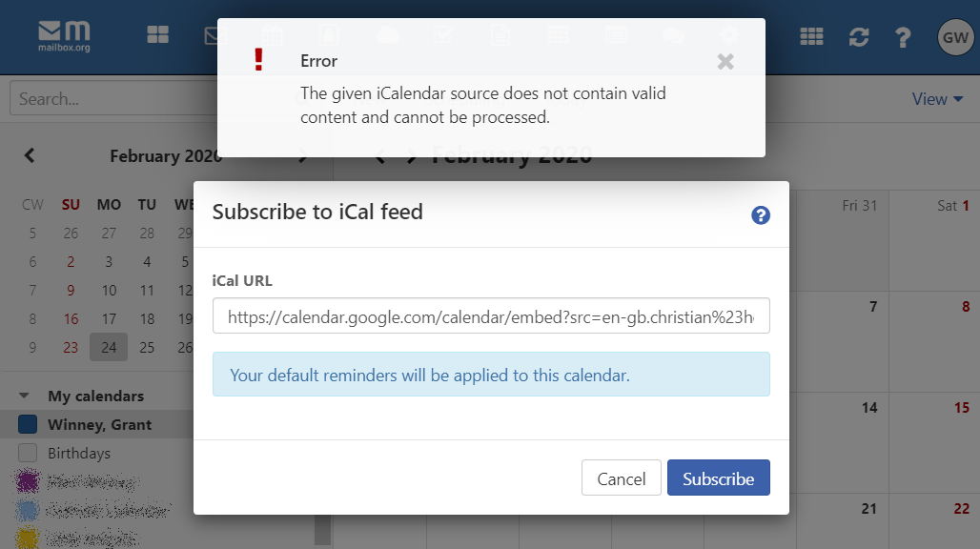Click the refresh icon in top bar
The width and height of the screenshot is (980, 549).
[859, 37]
